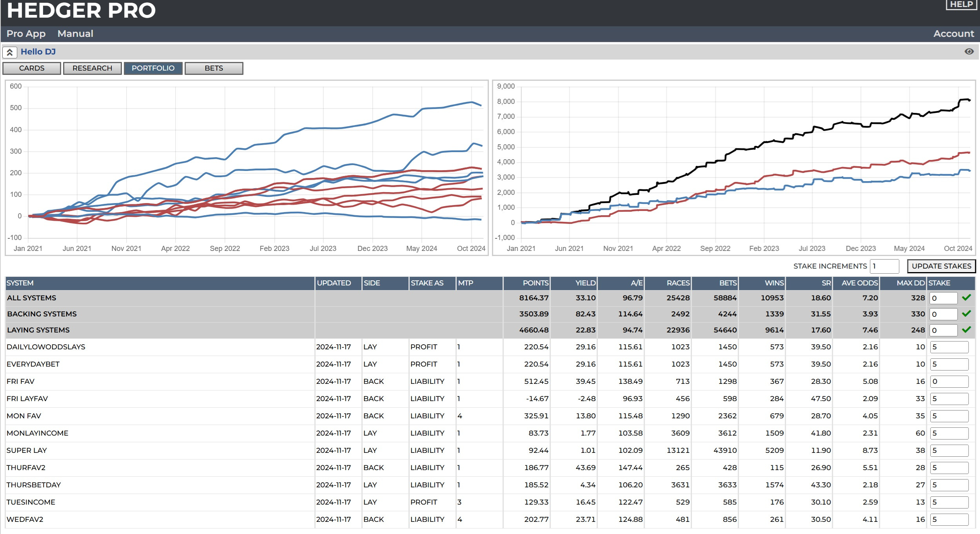
Task: Focus the STAKE INCREMENTS field
Action: (884, 266)
